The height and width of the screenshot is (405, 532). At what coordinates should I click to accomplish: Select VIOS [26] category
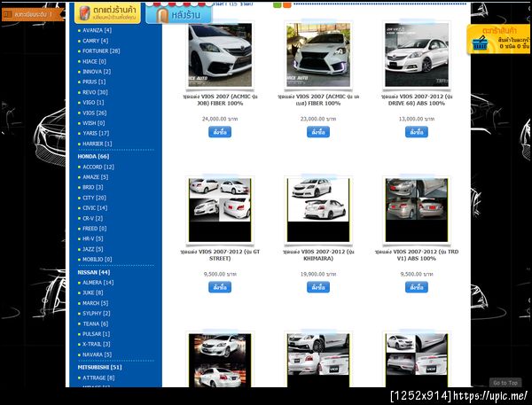click(94, 113)
